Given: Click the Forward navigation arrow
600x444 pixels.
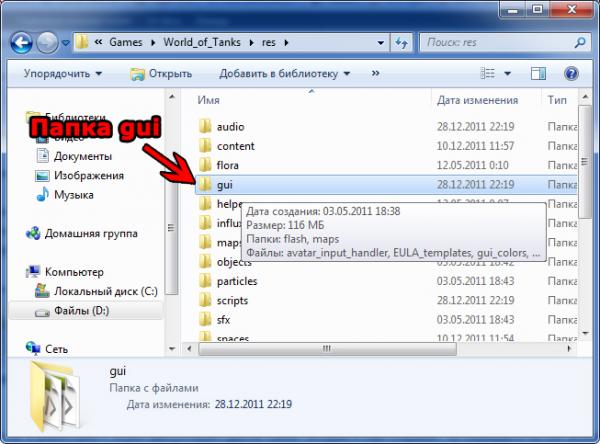Looking at the screenshot, I should pyautogui.click(x=47, y=42).
